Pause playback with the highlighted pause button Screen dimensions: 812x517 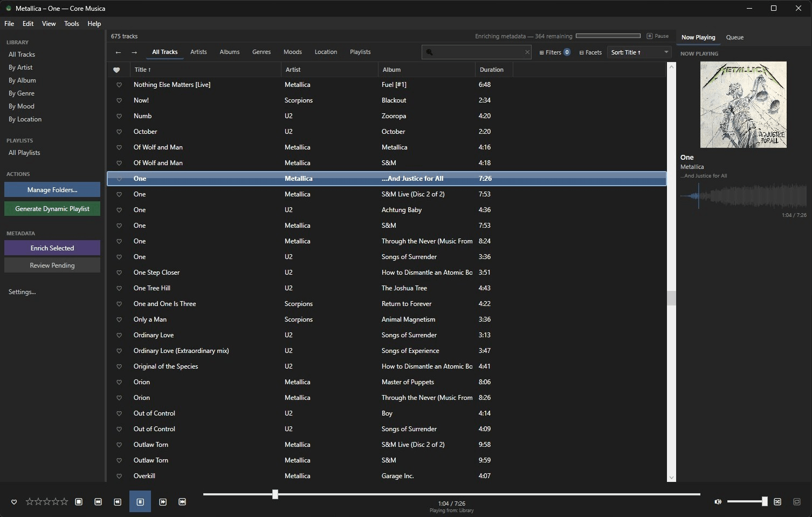[140, 502]
